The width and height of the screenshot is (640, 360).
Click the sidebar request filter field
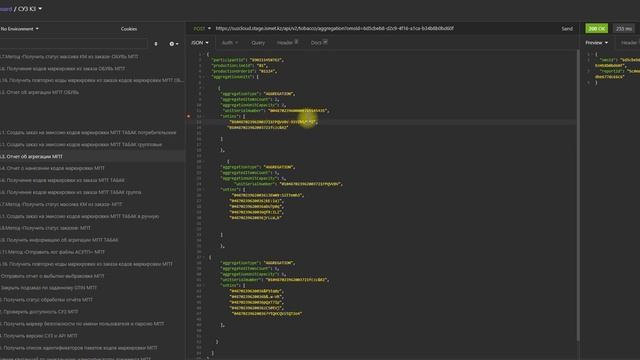coord(73,44)
